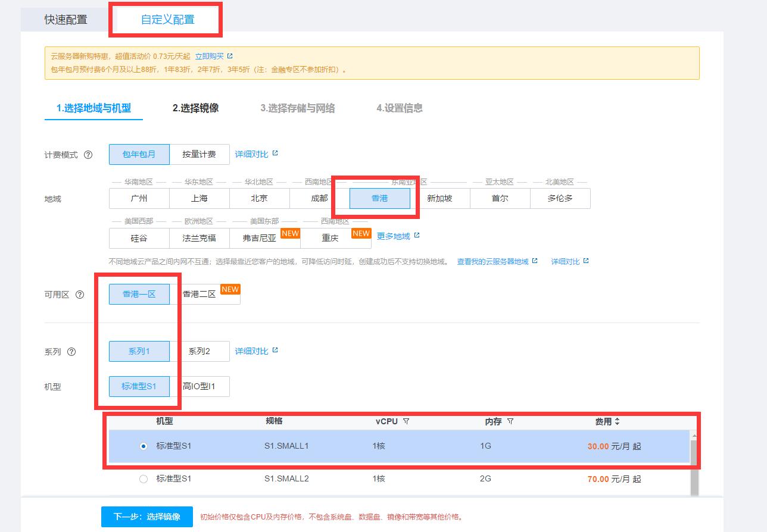Image resolution: width=767 pixels, height=532 pixels.
Task: Choose 高IO型I1 instance type
Action: tap(199, 387)
